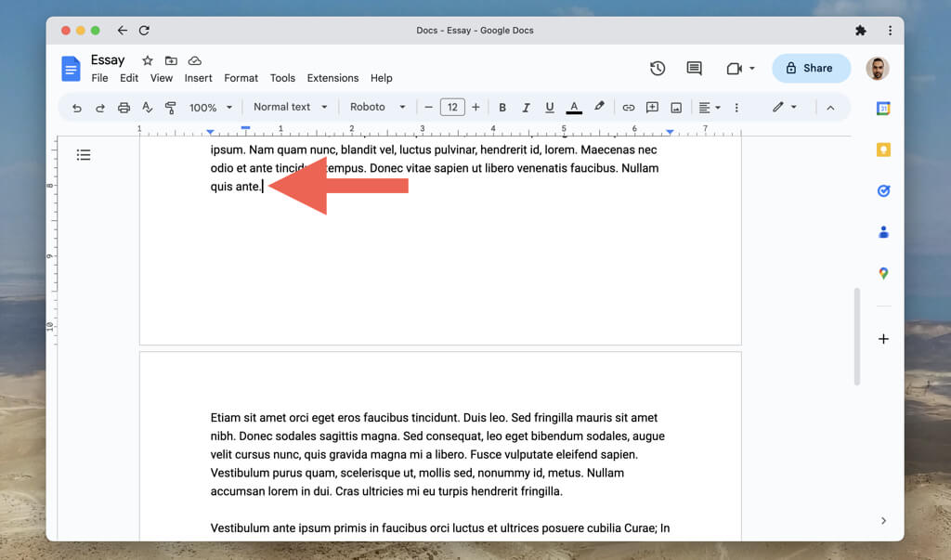The image size is (951, 560).
Task: Open Google Keep in side panel
Action: coord(883,150)
